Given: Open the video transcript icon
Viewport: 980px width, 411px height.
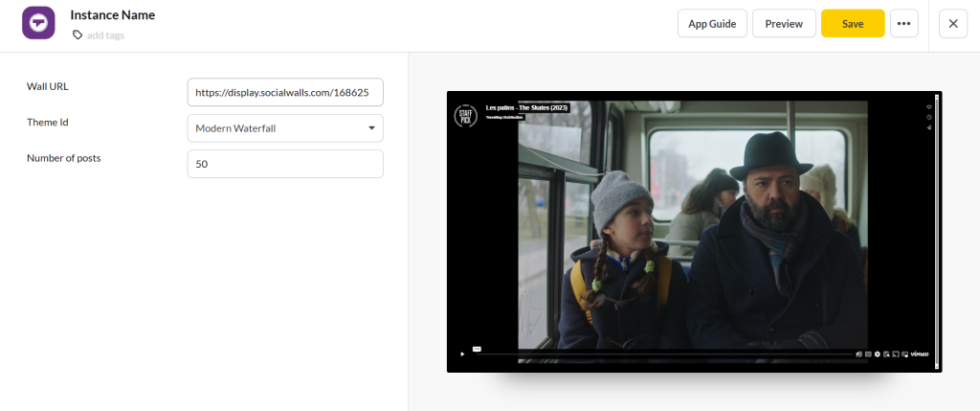Looking at the screenshot, I should 887,354.
